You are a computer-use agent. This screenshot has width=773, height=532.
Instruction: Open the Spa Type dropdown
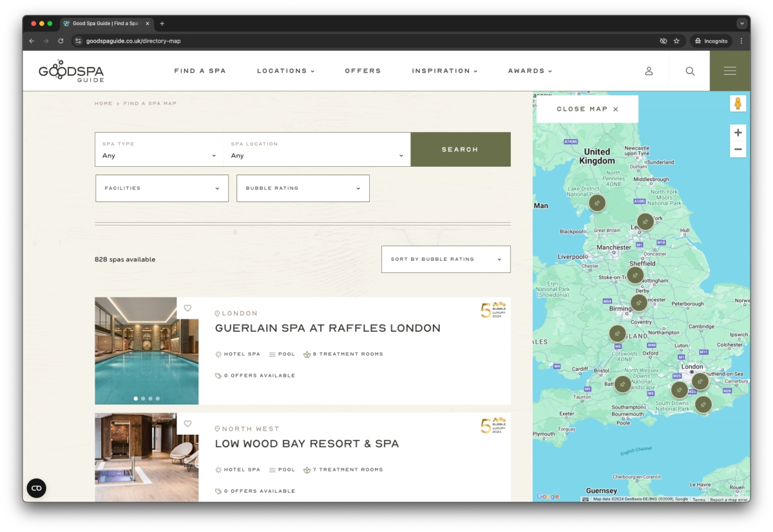(x=159, y=149)
